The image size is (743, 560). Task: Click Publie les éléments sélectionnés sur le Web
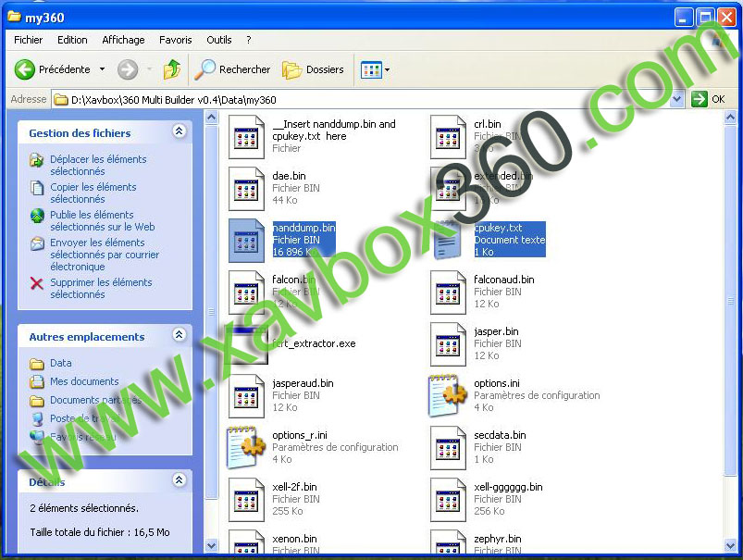click(x=103, y=220)
